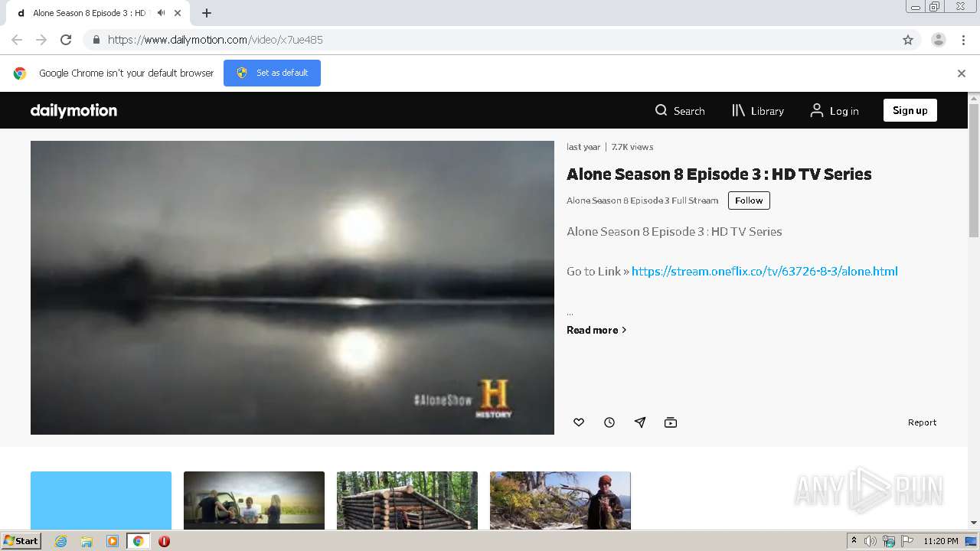The height and width of the screenshot is (551, 980).
Task: Set Chrome as default browser
Action: point(272,73)
